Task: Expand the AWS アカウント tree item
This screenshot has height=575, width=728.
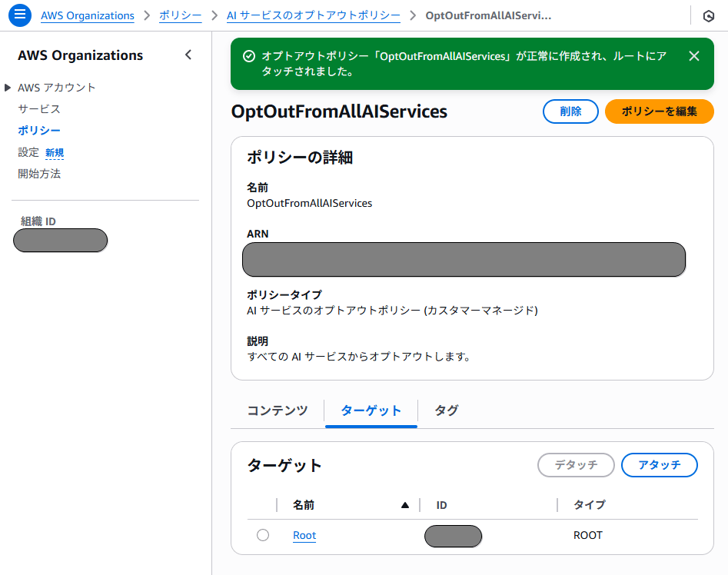Action: [8, 87]
